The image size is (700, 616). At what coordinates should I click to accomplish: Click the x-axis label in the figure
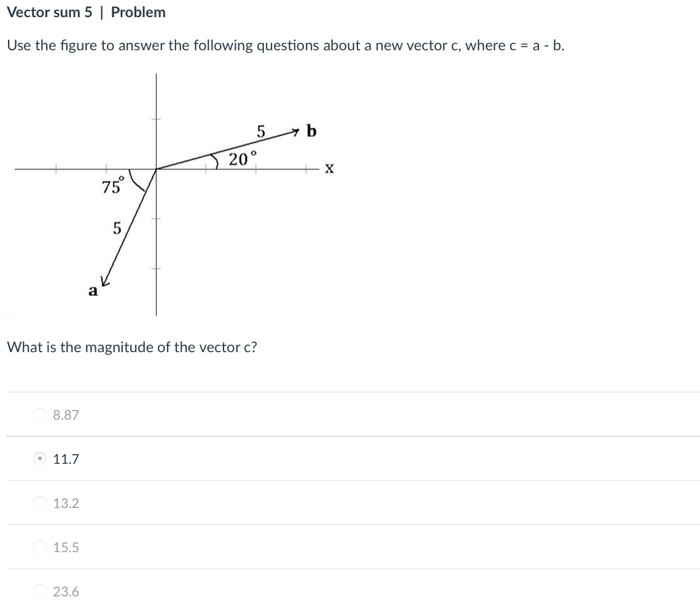point(329,169)
